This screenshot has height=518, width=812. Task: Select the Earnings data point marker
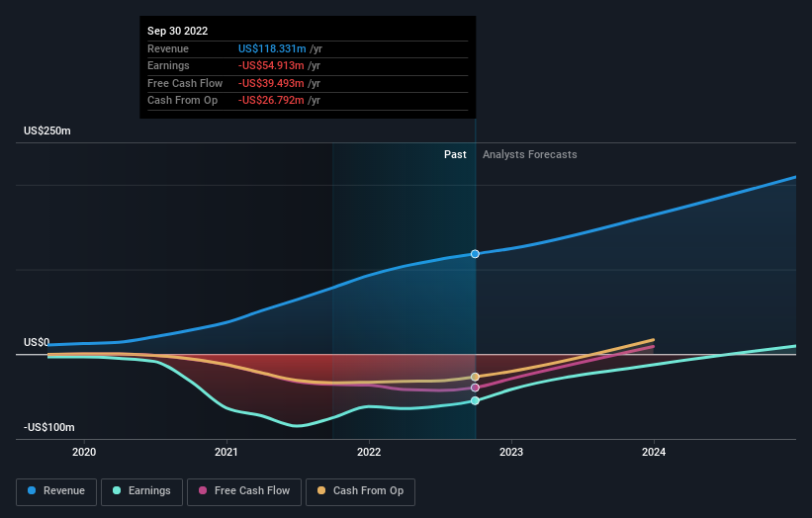(475, 400)
